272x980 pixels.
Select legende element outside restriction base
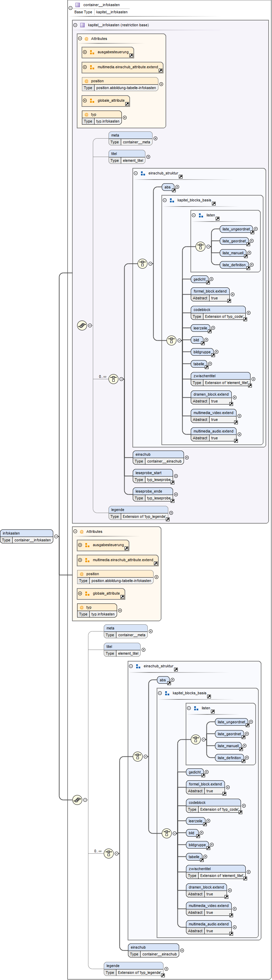coord(133,969)
